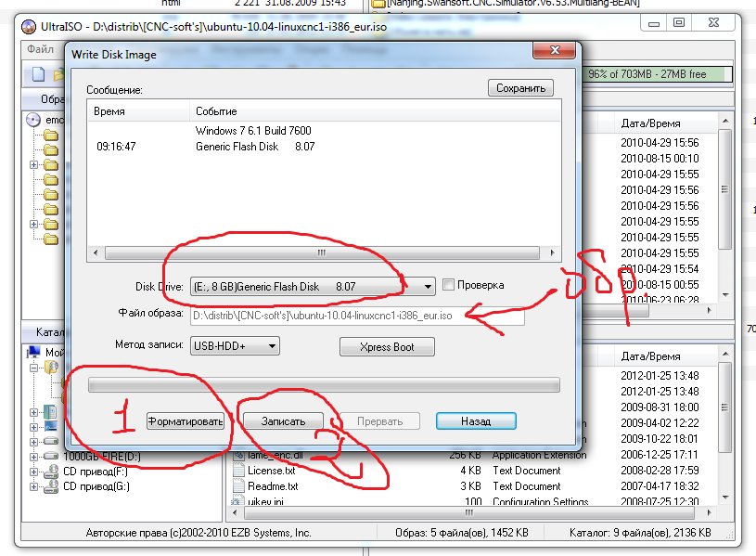Viewport: 756px width, 556px height.
Task: Close the Write Disk Image dialog
Action: [555, 50]
